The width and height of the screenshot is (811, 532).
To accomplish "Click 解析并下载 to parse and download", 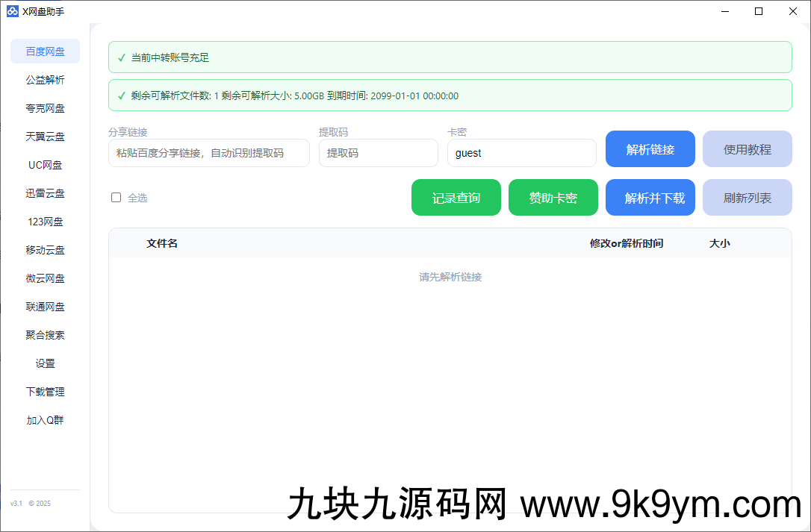I will (x=650, y=197).
